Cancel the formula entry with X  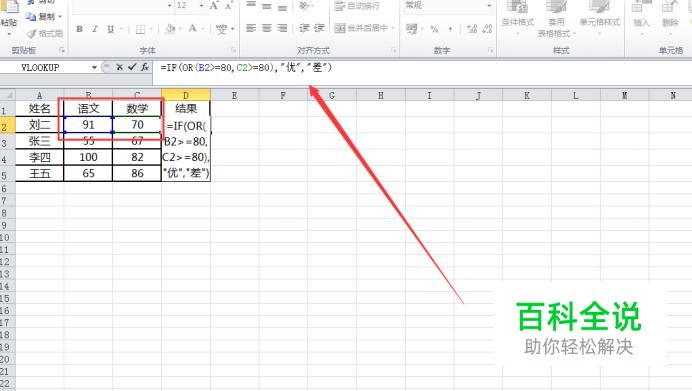(x=119, y=67)
